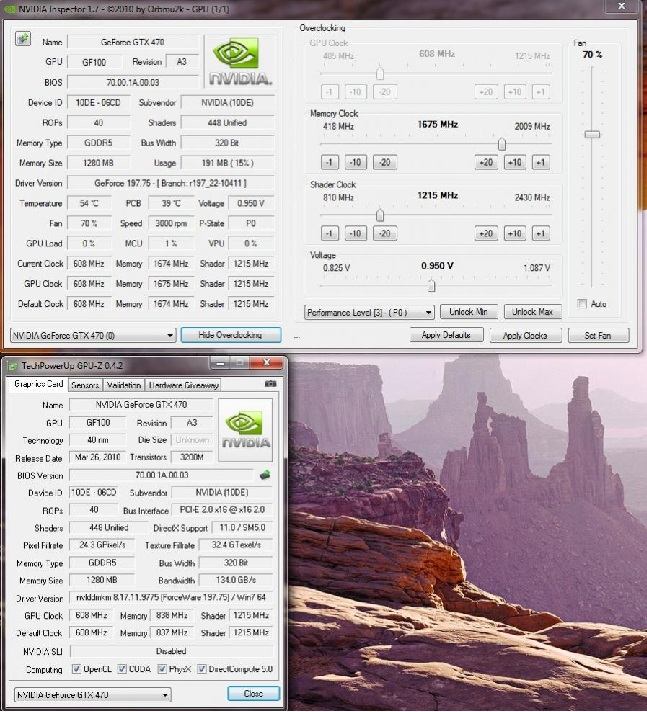Minimize the GPU-Z window
Image resolution: width=647 pixels, height=712 pixels.
coord(221,363)
